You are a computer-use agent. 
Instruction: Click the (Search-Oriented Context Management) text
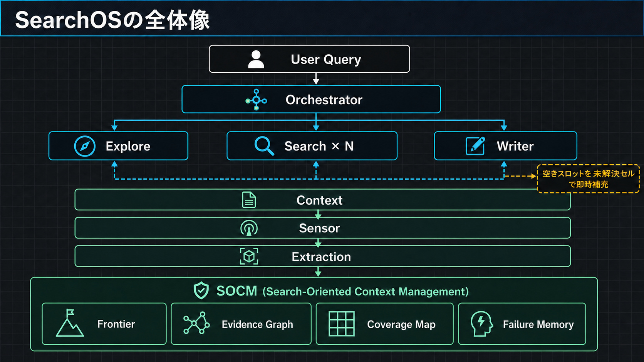[x=366, y=292]
